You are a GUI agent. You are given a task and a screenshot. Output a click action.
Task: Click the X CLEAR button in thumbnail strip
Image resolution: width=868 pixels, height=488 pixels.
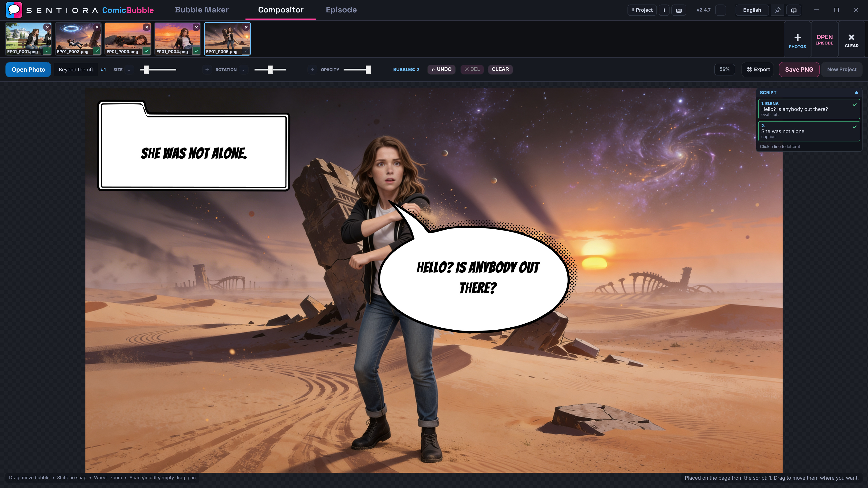click(851, 40)
